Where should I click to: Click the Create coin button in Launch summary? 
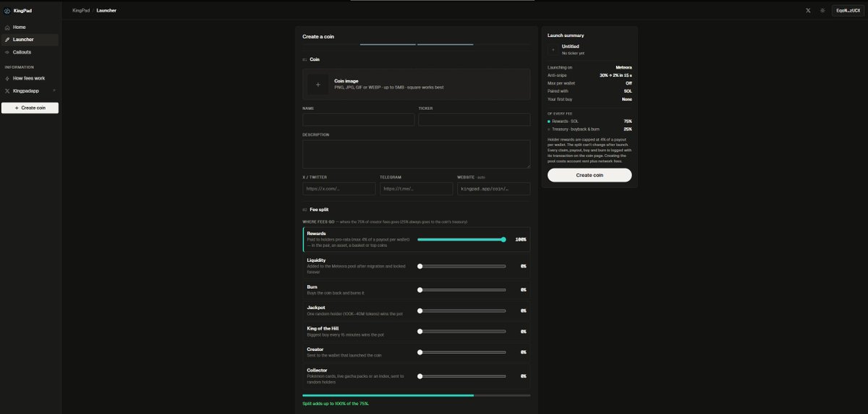pyautogui.click(x=590, y=175)
